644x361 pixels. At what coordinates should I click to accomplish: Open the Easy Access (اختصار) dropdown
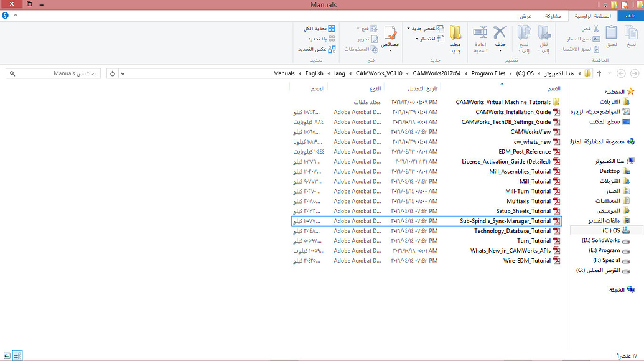pos(429,39)
